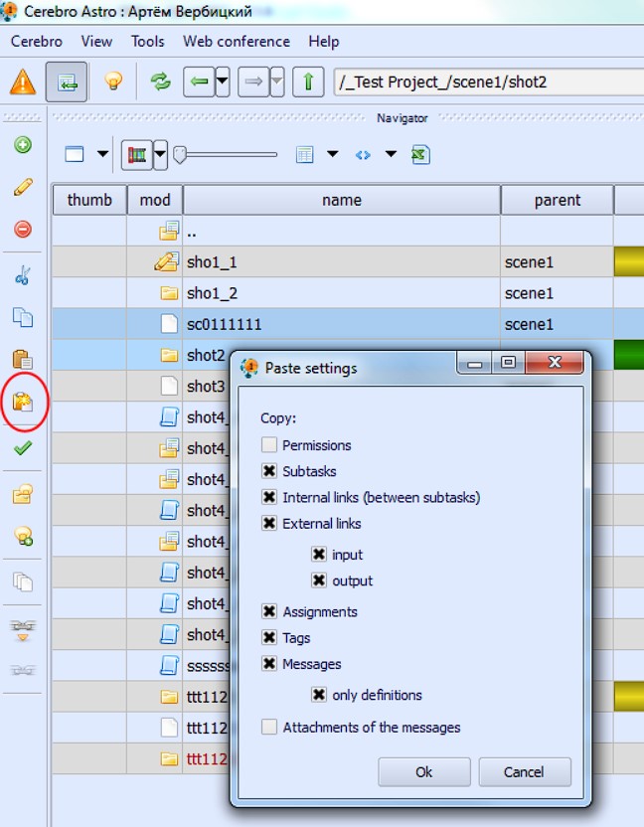Toggle the navigator panel toolbar button
This screenshot has height=827, width=644.
pos(67,82)
